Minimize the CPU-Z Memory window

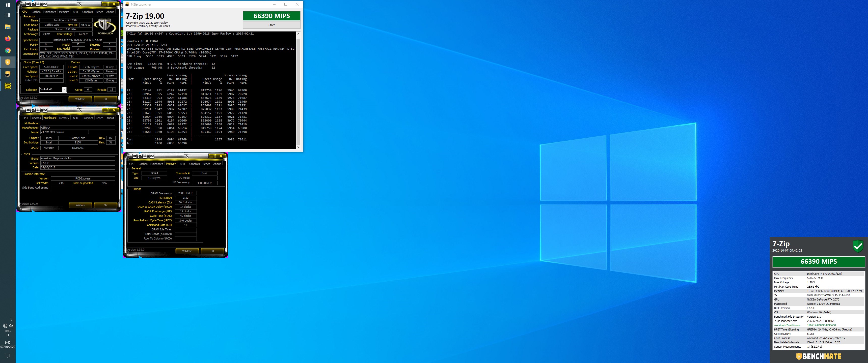coord(212,156)
